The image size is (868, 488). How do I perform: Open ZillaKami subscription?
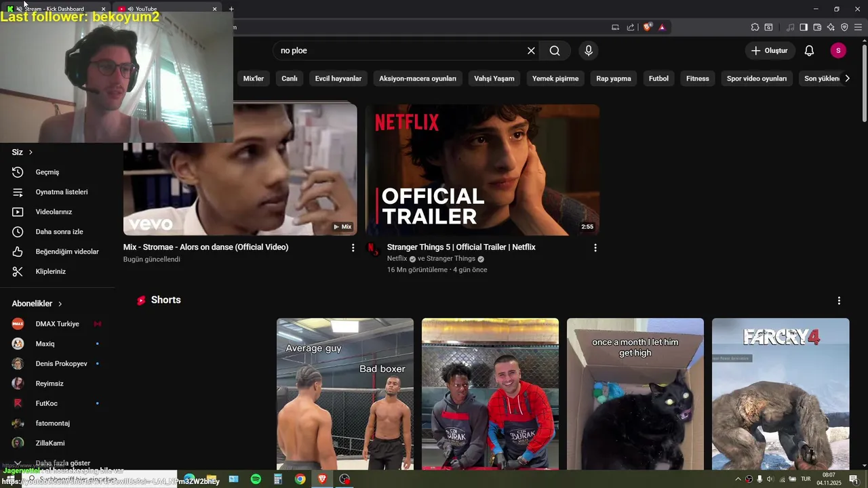(57, 443)
